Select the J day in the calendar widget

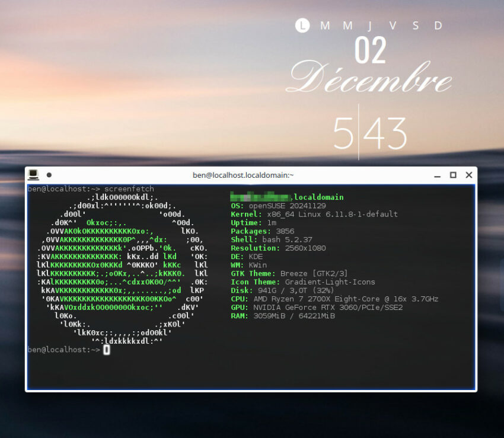point(370,25)
